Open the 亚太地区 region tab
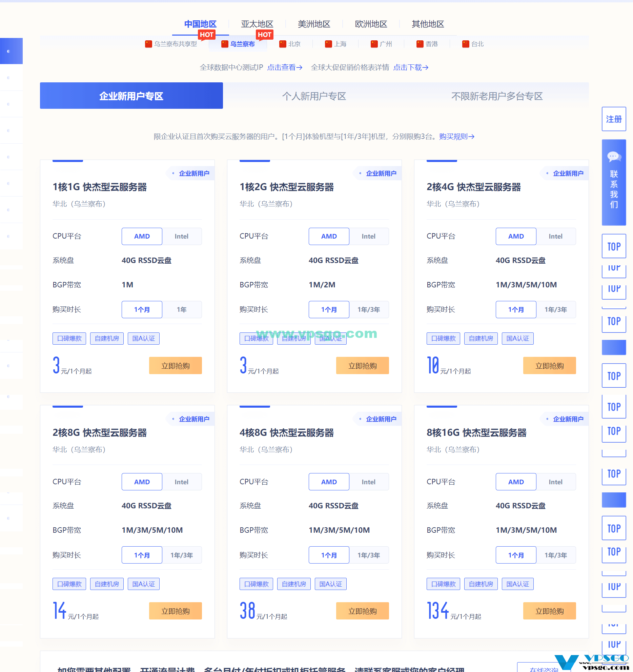 (257, 24)
